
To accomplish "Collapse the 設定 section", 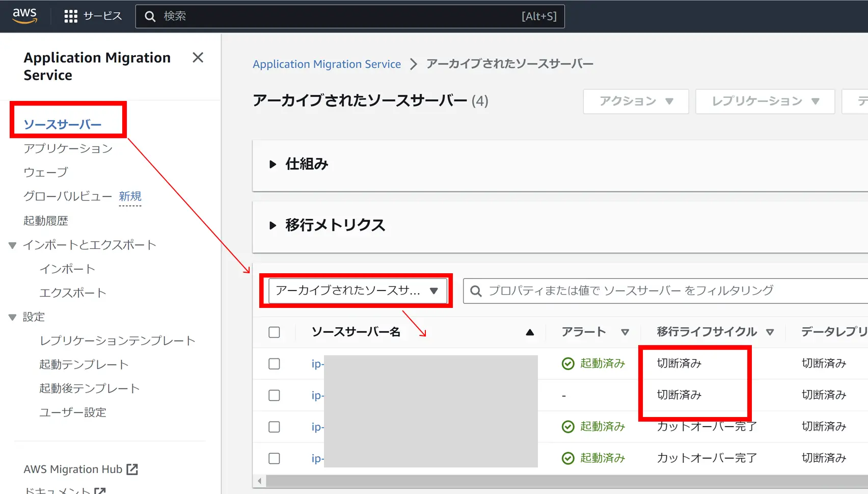I will pos(13,317).
